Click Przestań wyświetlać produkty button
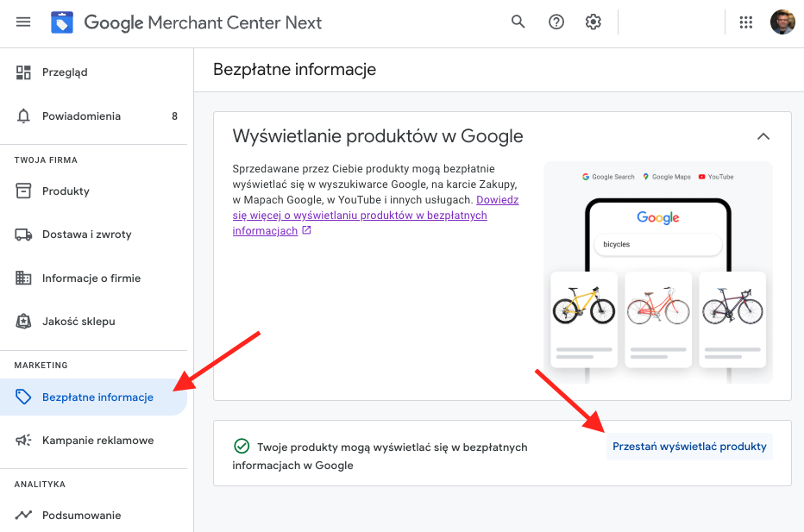This screenshot has width=804, height=532. pyautogui.click(x=688, y=446)
